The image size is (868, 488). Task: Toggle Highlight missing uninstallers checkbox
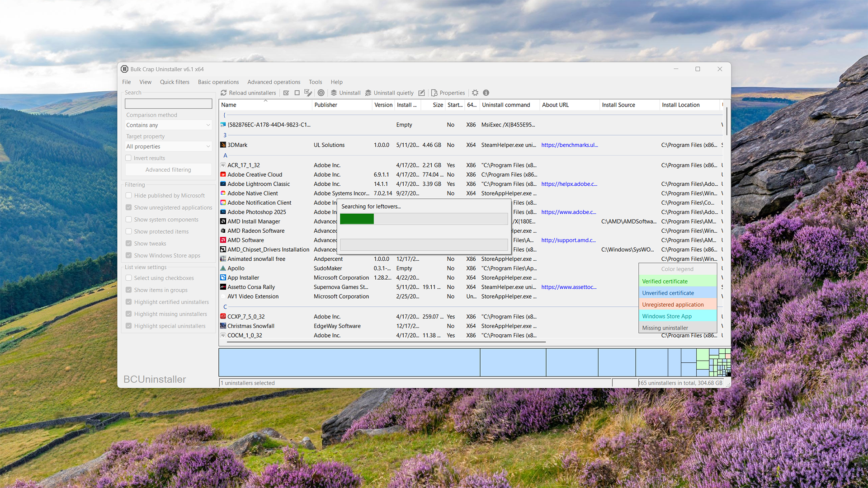tap(129, 314)
